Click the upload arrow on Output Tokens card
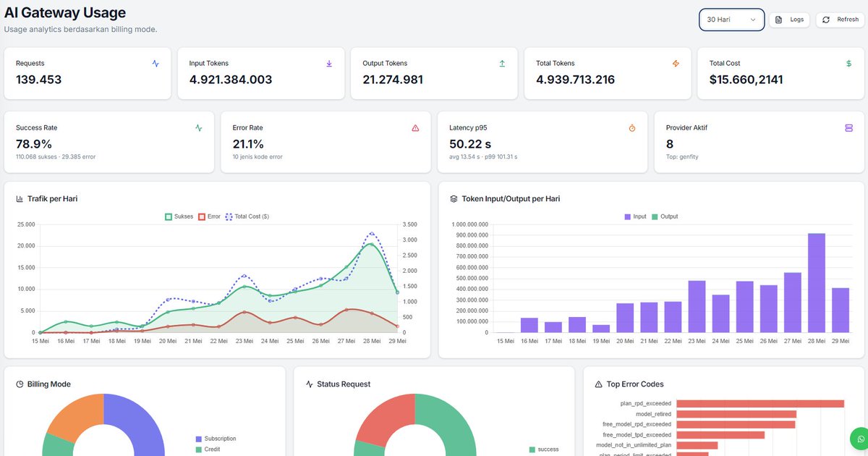 (503, 64)
